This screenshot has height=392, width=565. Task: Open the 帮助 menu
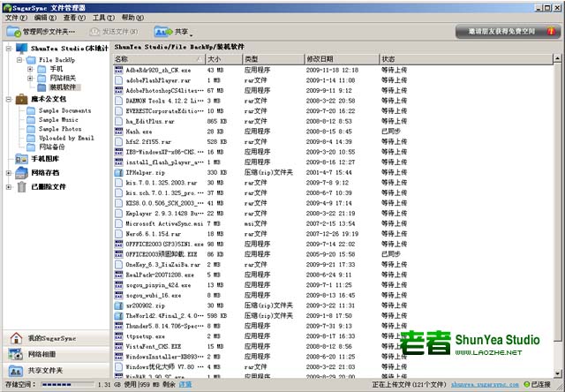coord(133,18)
